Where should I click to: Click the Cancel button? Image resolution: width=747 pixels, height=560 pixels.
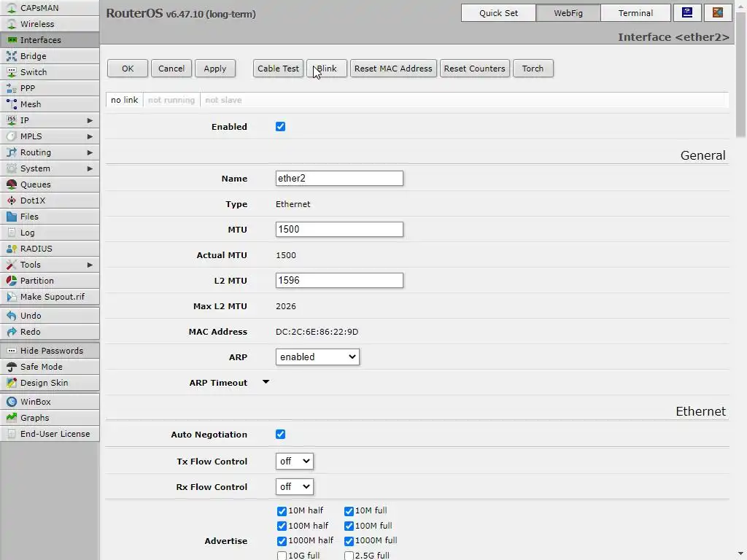point(171,69)
